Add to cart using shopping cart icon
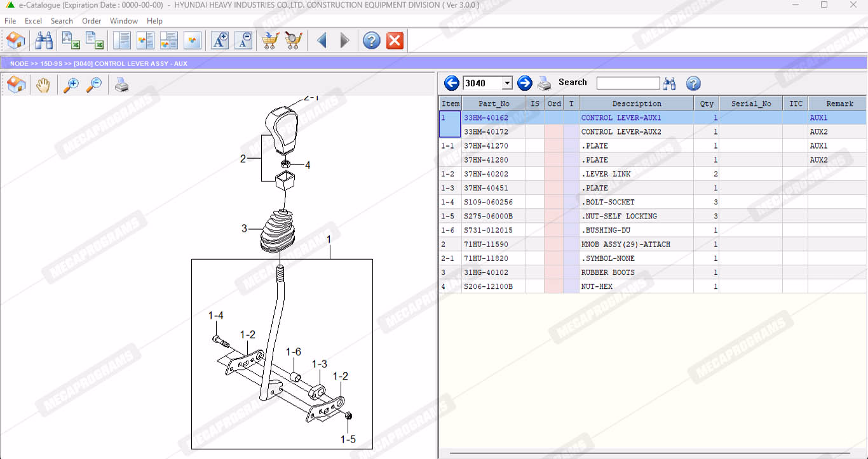 tap(270, 41)
